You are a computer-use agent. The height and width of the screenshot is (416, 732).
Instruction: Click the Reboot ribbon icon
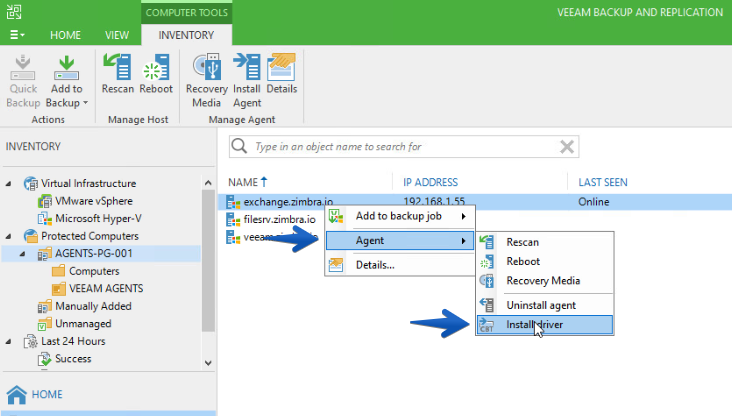click(156, 74)
